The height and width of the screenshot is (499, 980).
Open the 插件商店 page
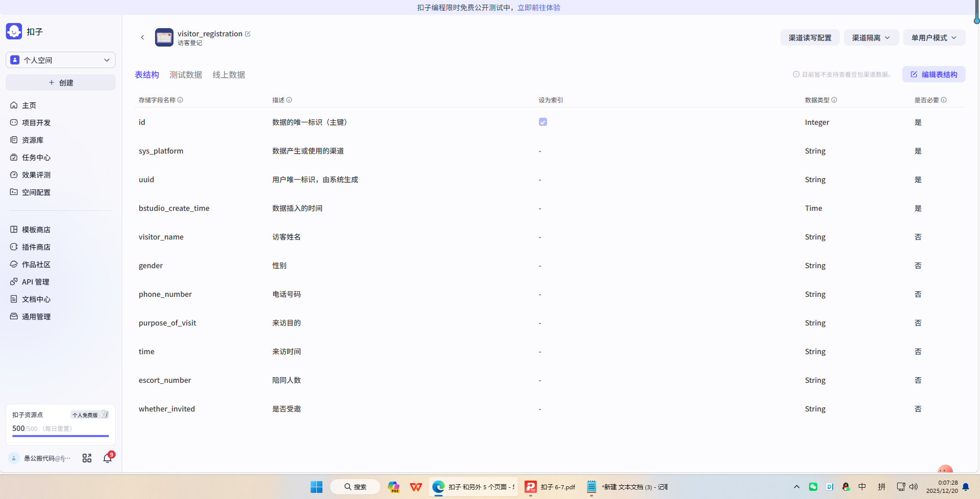(36, 247)
